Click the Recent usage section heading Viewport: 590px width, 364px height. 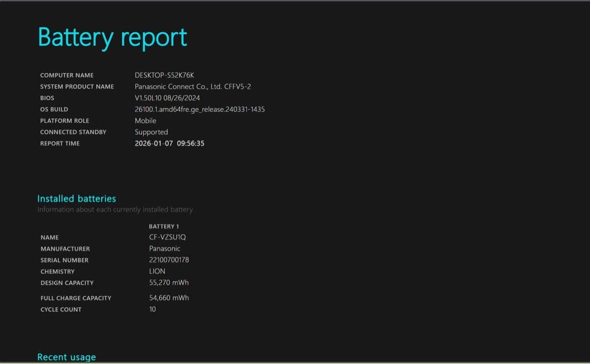click(66, 357)
